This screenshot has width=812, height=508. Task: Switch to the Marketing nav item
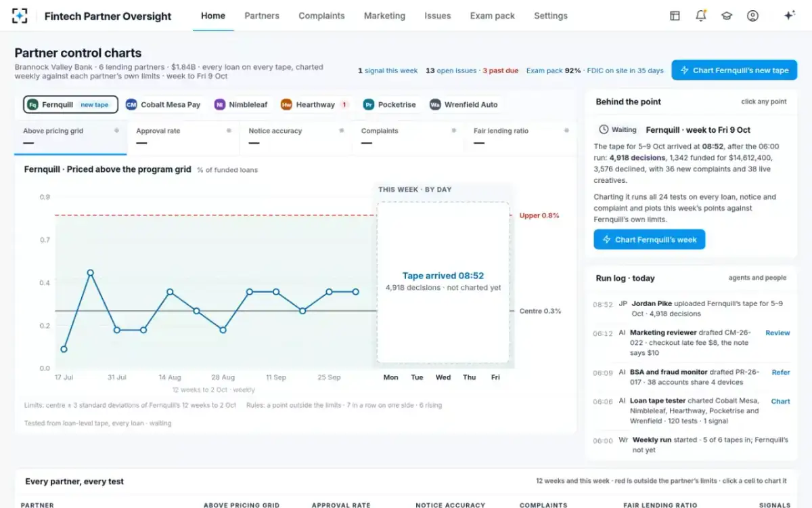[x=384, y=16]
